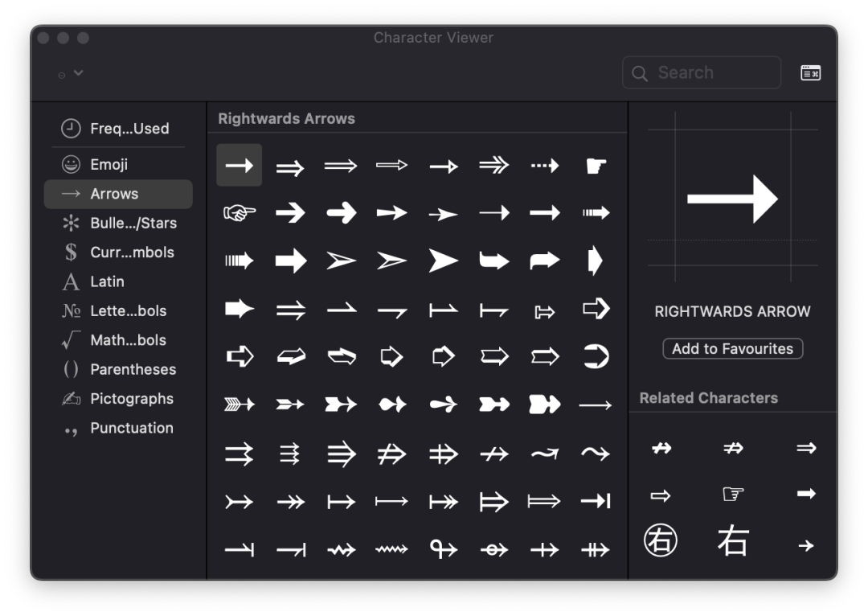
Task: Select the plain 右 related character
Action: tap(733, 540)
